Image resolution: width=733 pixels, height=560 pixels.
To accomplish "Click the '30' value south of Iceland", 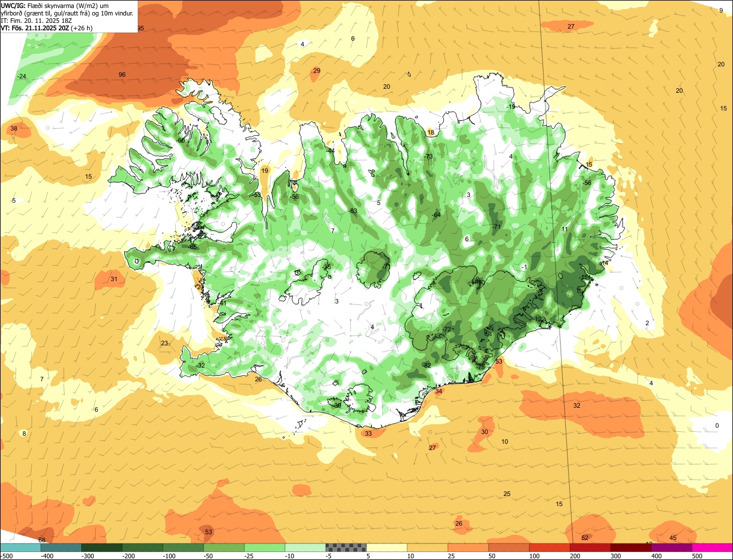I will click(484, 432).
